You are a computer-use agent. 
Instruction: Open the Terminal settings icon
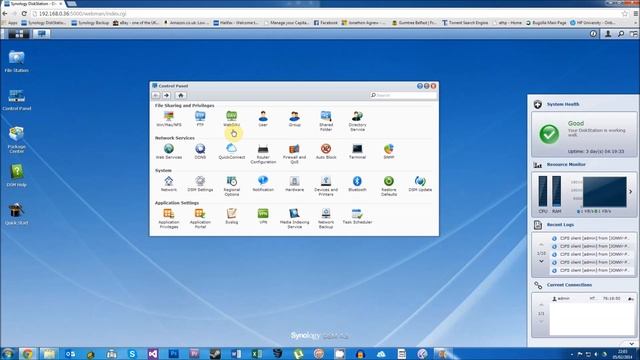click(x=357, y=151)
